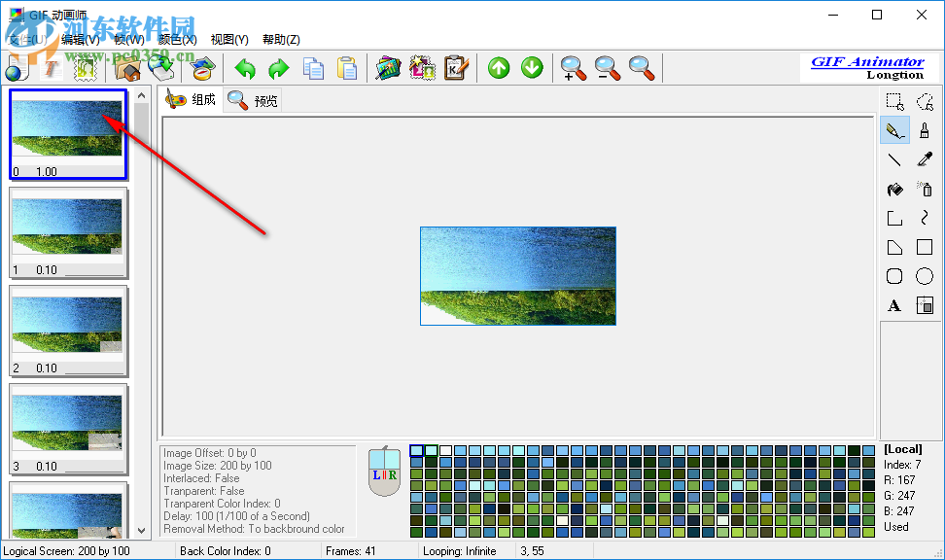945x560 pixels.
Task: Select the pencil drawing tool
Action: pyautogui.click(x=894, y=131)
